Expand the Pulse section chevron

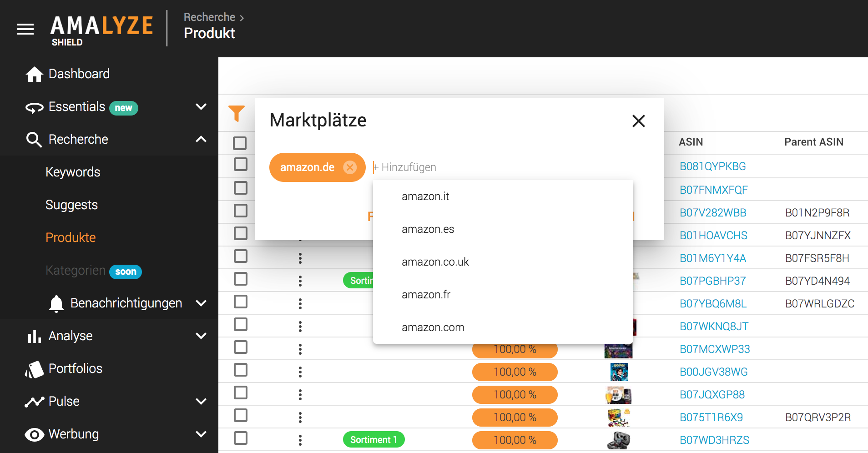click(201, 402)
